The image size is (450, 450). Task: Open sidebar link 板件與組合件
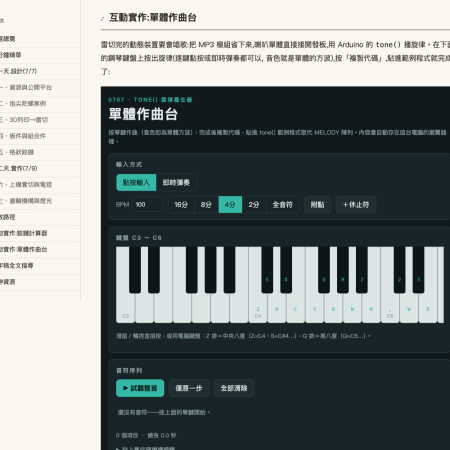point(39,136)
